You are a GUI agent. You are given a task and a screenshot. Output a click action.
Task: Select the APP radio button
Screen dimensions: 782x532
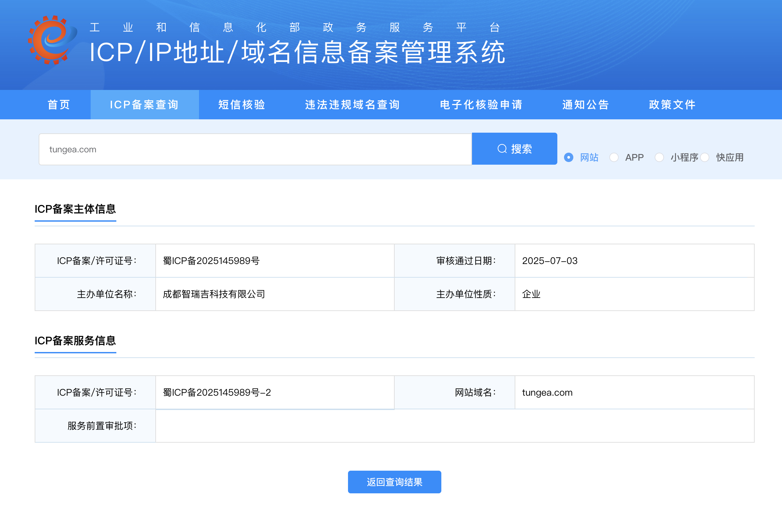[x=614, y=157]
